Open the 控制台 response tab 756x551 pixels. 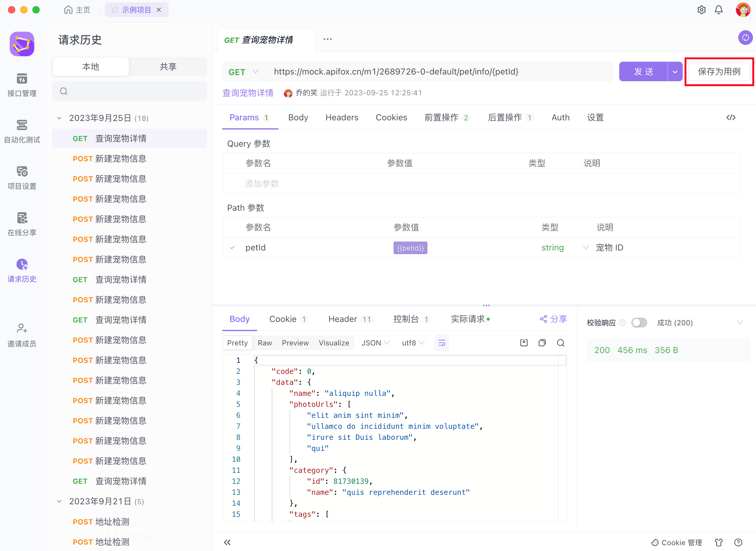(406, 319)
